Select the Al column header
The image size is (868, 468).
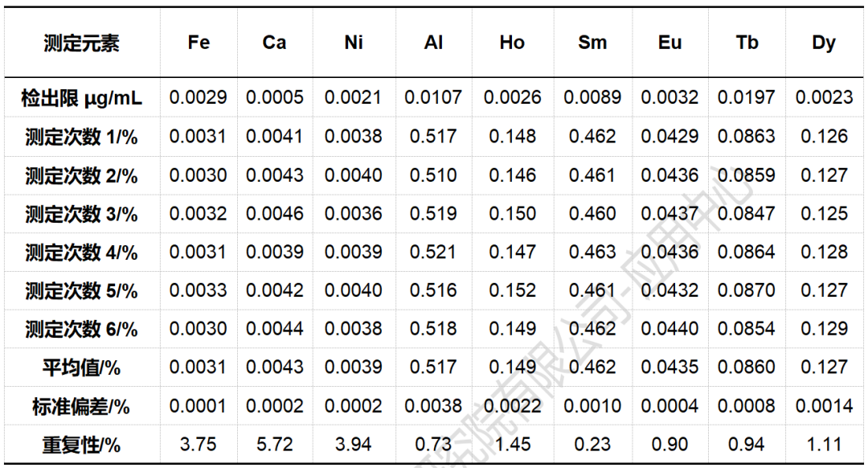433,43
